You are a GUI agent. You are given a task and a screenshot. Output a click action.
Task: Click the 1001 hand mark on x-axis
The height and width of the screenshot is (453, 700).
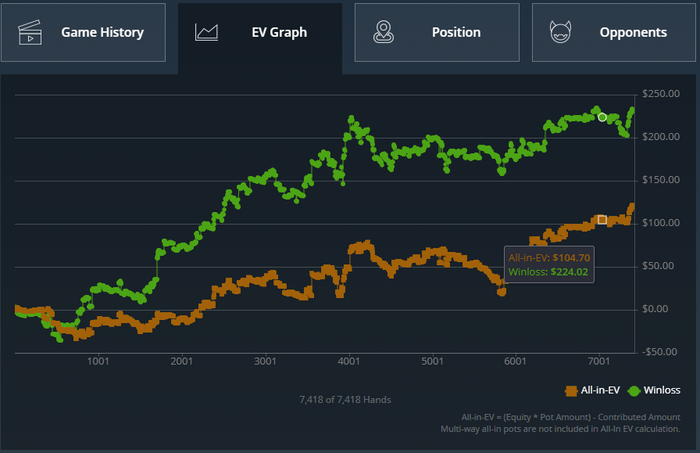[x=98, y=361]
